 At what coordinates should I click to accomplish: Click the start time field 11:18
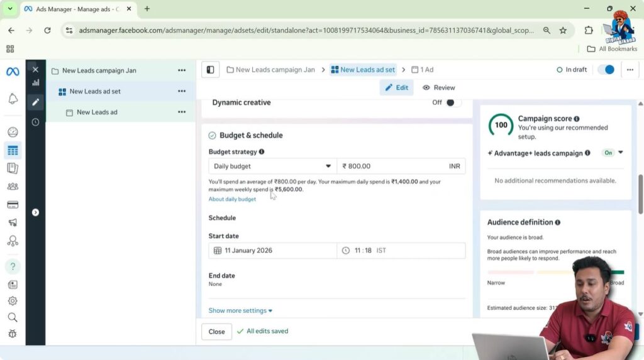click(401, 251)
